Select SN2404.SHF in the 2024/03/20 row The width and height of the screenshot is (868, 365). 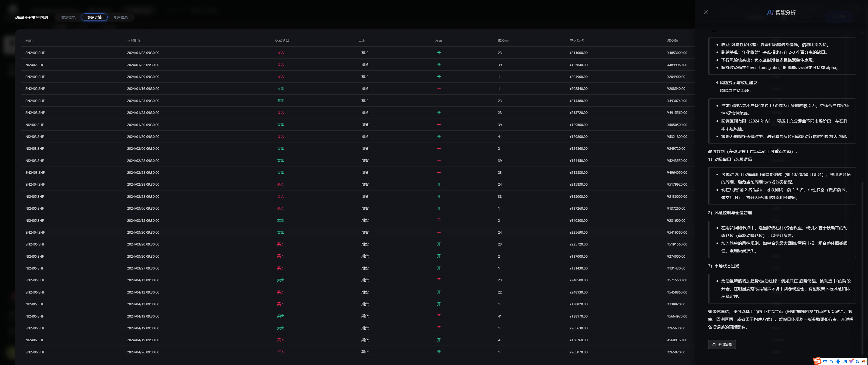(35, 233)
